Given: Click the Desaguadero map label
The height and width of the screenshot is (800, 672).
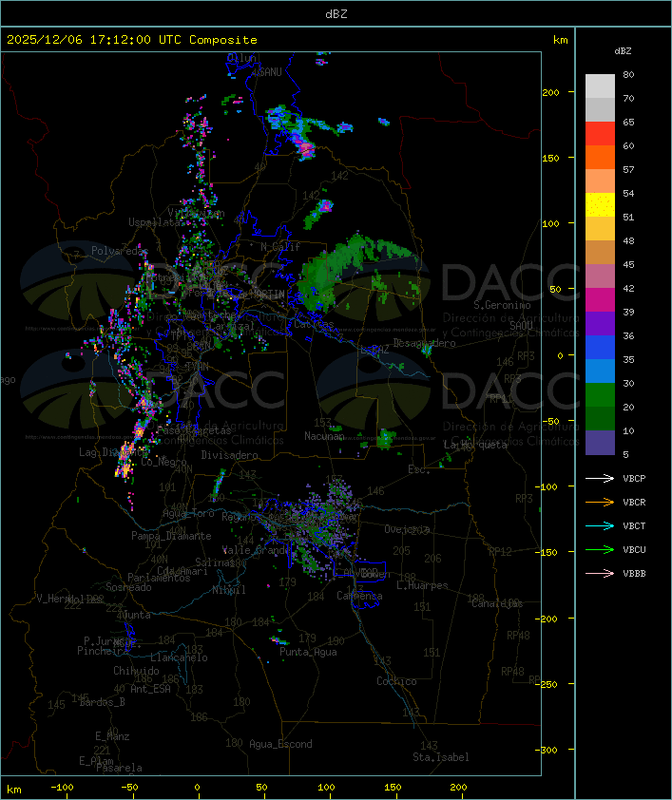Looking at the screenshot, I should point(424,343).
